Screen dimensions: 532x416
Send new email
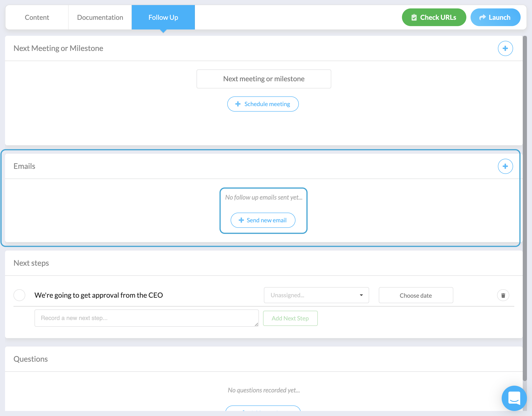click(263, 220)
